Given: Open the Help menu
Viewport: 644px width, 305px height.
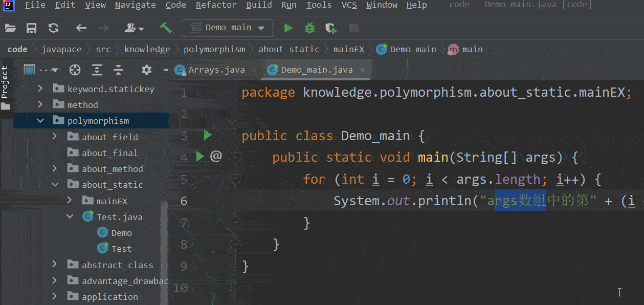Looking at the screenshot, I should (417, 5).
